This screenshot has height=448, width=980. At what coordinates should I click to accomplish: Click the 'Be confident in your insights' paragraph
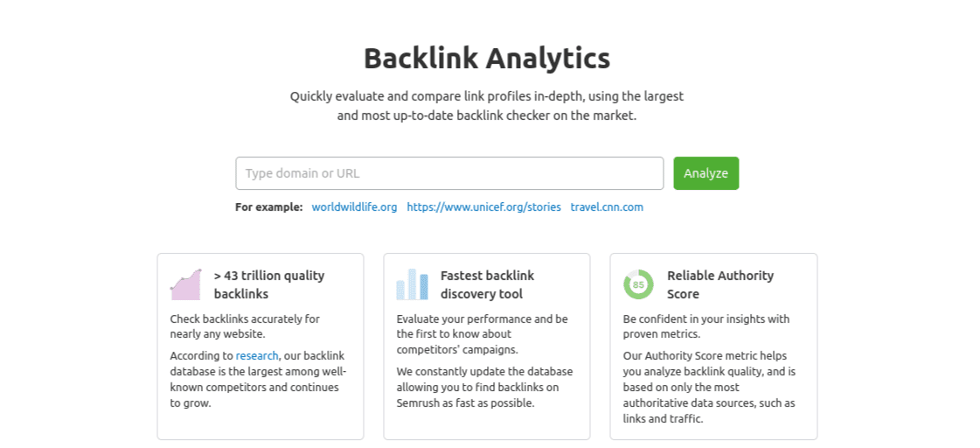click(705, 326)
